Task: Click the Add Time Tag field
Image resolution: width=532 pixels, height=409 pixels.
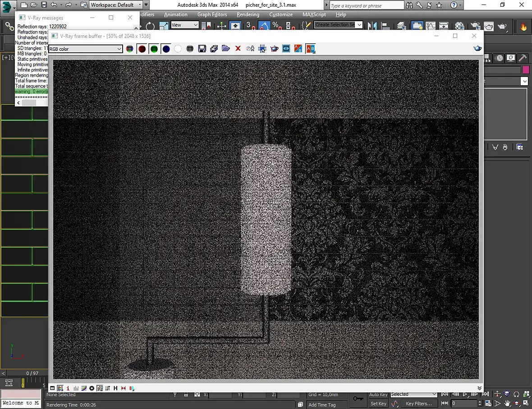Action: (x=326, y=404)
